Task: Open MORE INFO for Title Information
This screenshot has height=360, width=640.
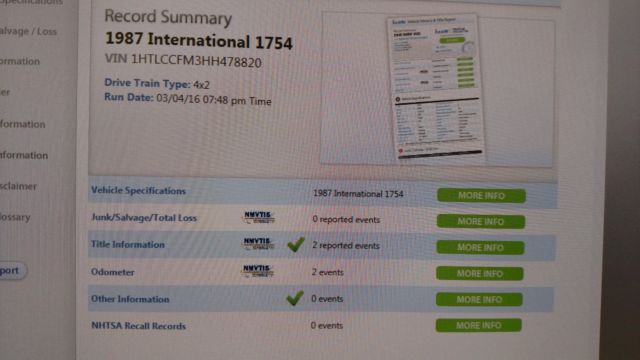Action: 480,247
